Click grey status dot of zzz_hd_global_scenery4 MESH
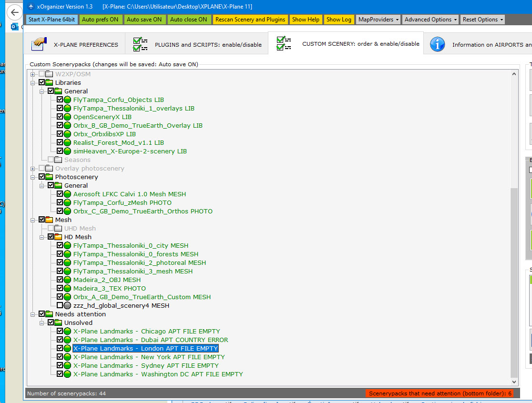 [x=68, y=305]
